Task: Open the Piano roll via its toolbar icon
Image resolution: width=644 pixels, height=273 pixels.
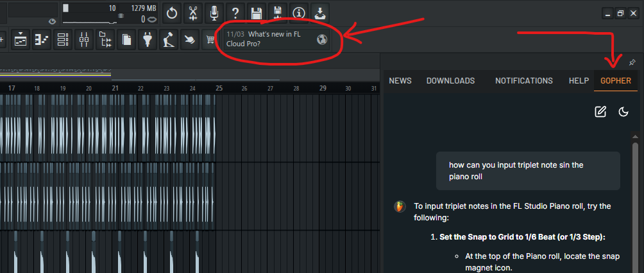Action: pyautogui.click(x=42, y=39)
